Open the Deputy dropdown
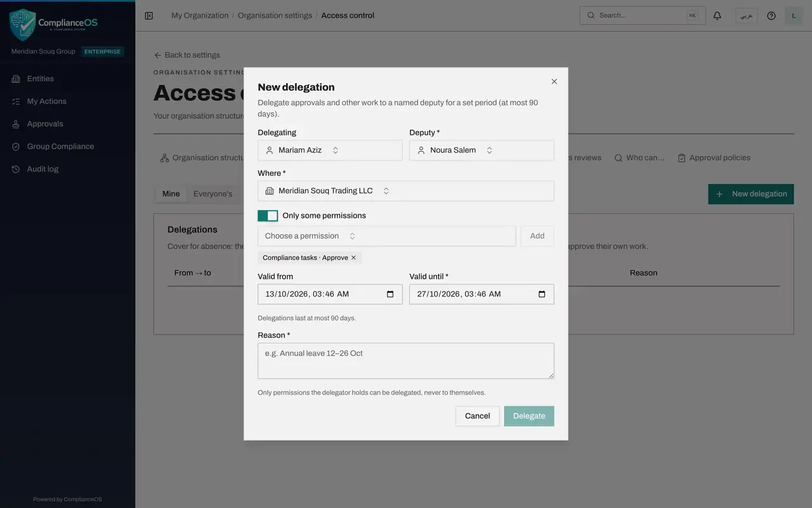This screenshot has height=508, width=812. coord(481,150)
